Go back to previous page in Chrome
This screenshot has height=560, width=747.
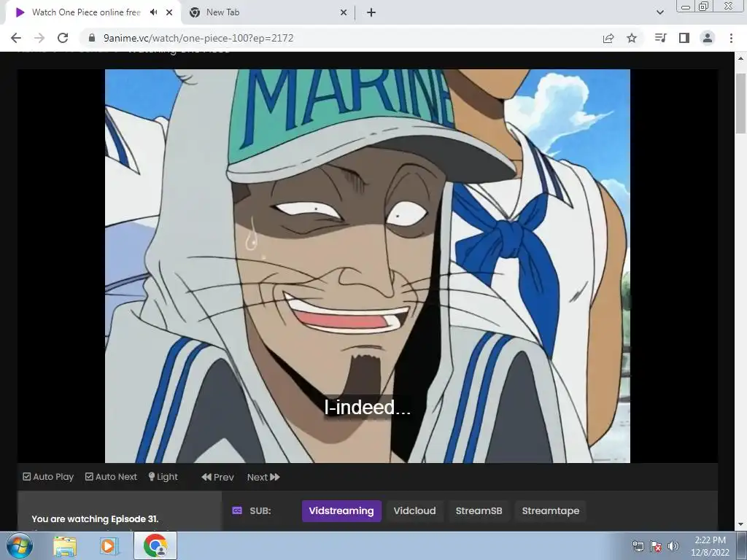tap(16, 38)
